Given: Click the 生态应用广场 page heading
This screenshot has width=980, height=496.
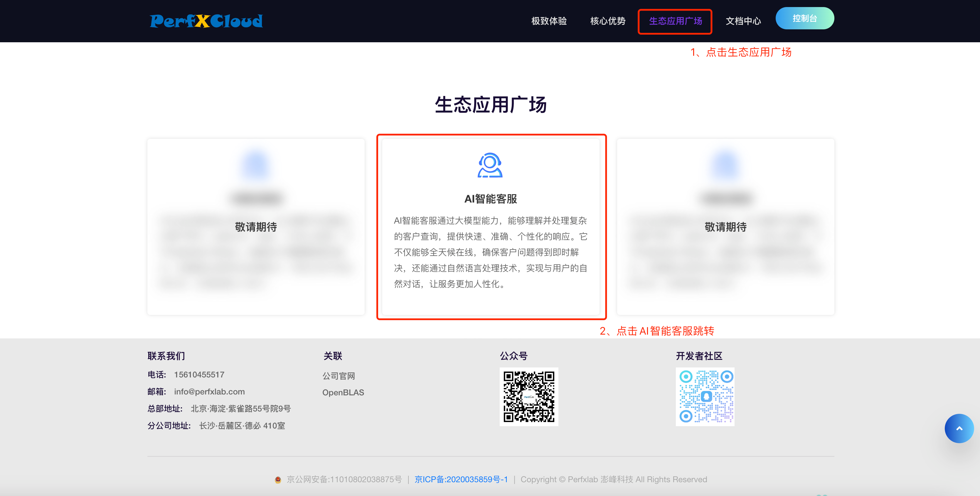Looking at the screenshot, I should tap(490, 104).
